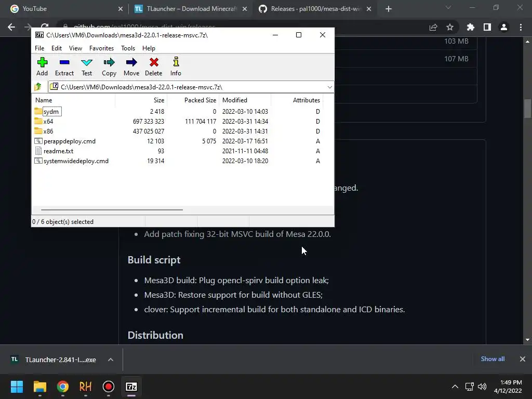Sort by Packed Size column
This screenshot has height=399, width=532.
(x=193, y=100)
